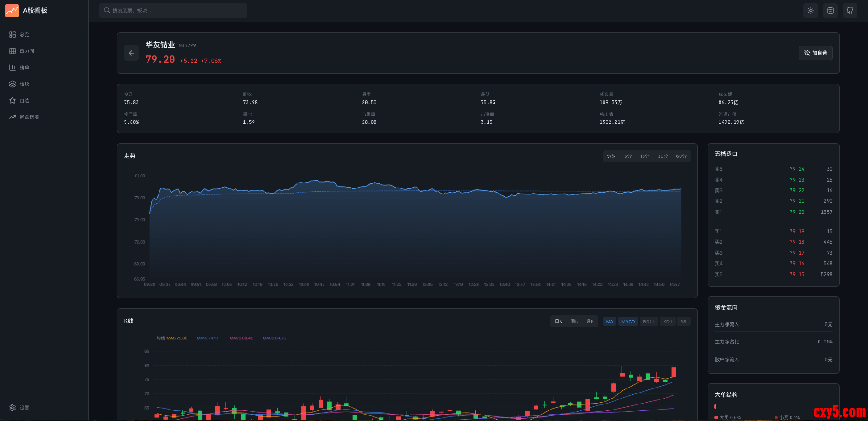Open the database icon in header
Image resolution: width=868 pixels, height=421 pixels.
[830, 11]
